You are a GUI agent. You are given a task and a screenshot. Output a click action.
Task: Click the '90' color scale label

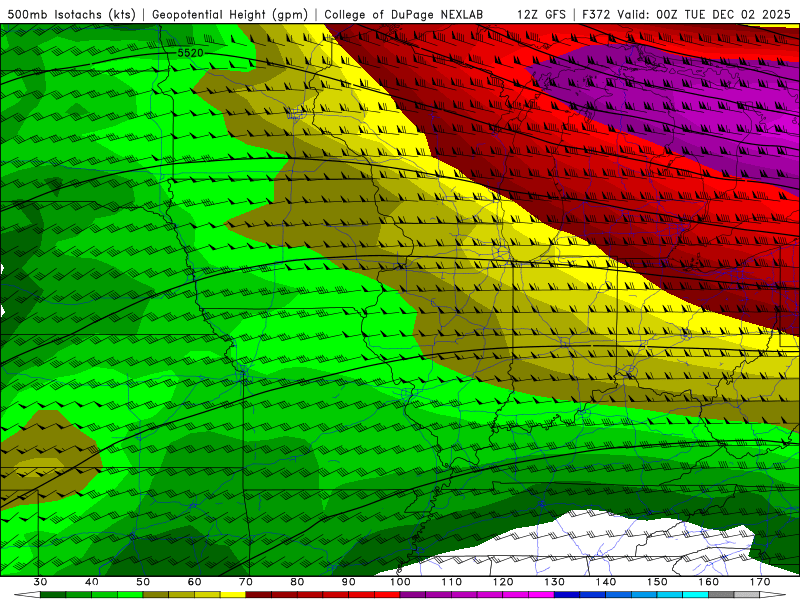(348, 582)
